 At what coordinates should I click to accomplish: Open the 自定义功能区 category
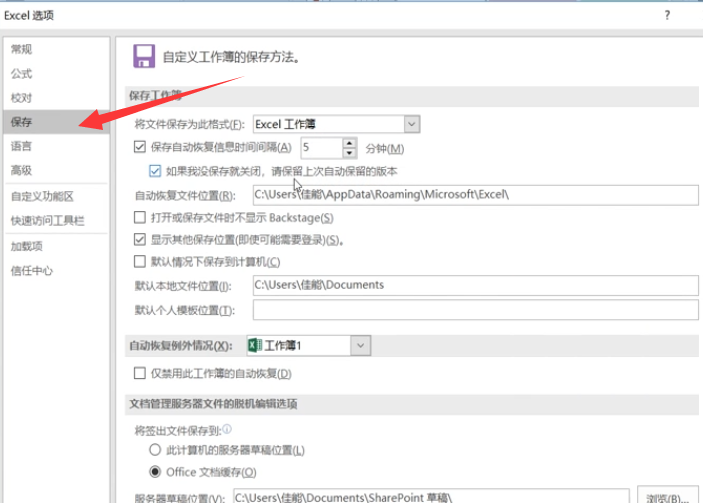click(x=56, y=196)
